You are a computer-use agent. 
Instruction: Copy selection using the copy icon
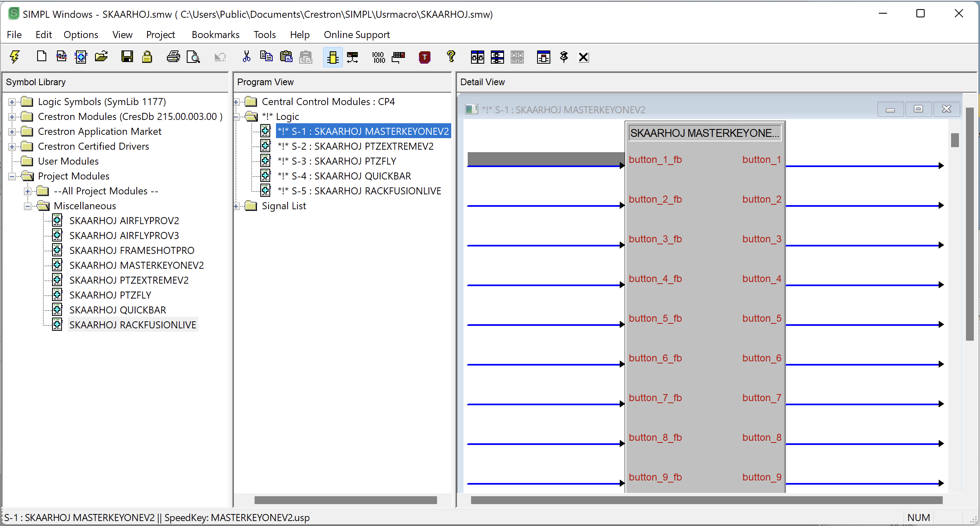click(x=266, y=56)
